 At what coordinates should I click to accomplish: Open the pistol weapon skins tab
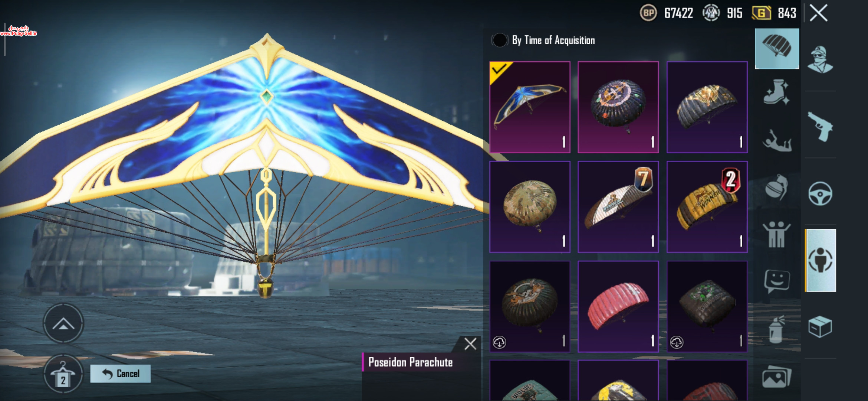point(821,126)
